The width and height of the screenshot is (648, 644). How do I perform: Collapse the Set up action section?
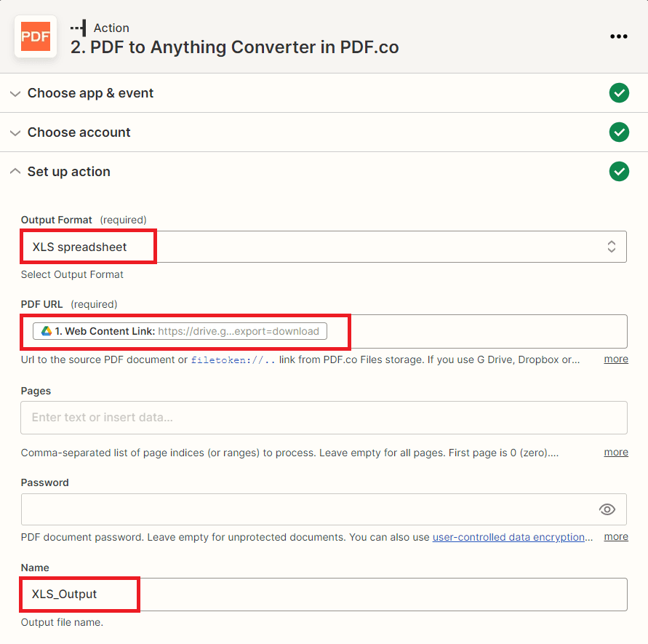(68, 172)
